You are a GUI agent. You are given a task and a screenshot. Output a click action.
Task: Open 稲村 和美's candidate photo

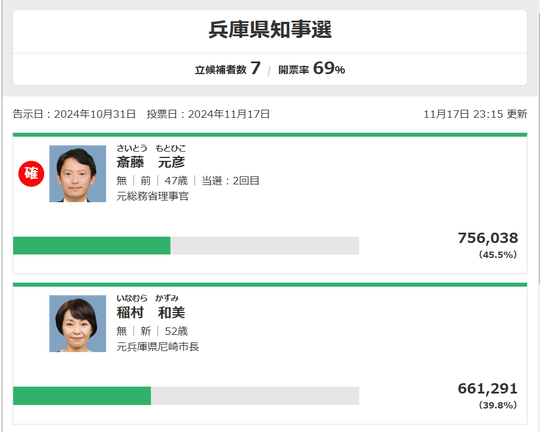(77, 323)
